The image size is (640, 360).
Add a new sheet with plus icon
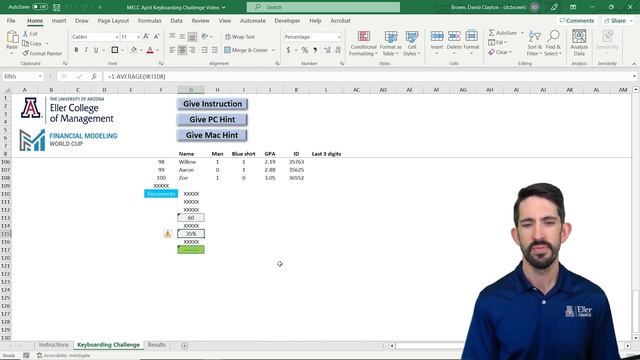coord(184,346)
